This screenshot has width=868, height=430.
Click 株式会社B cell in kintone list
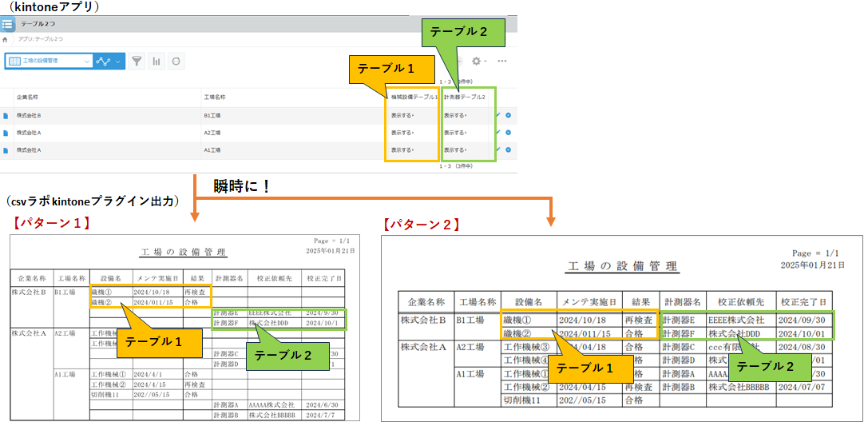coord(29,117)
